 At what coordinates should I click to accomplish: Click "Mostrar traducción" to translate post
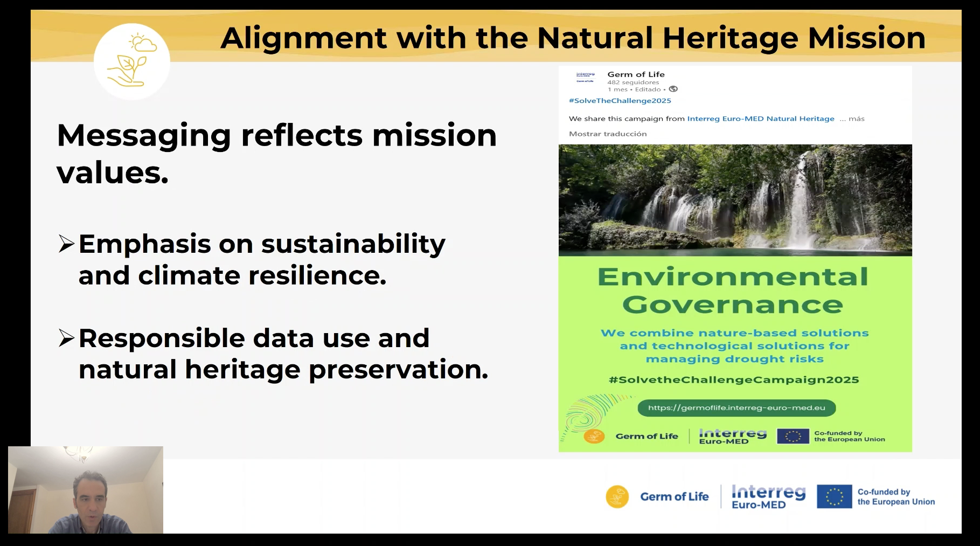point(607,134)
